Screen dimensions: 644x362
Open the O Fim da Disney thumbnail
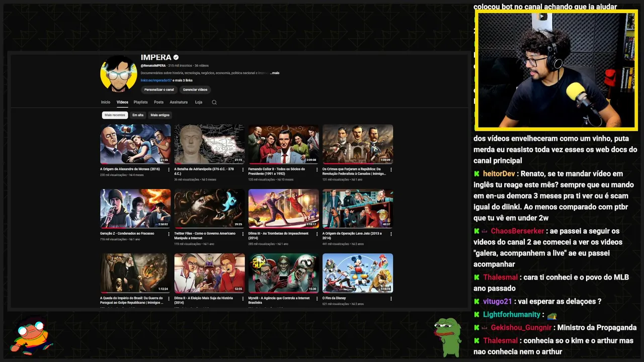pos(358,273)
